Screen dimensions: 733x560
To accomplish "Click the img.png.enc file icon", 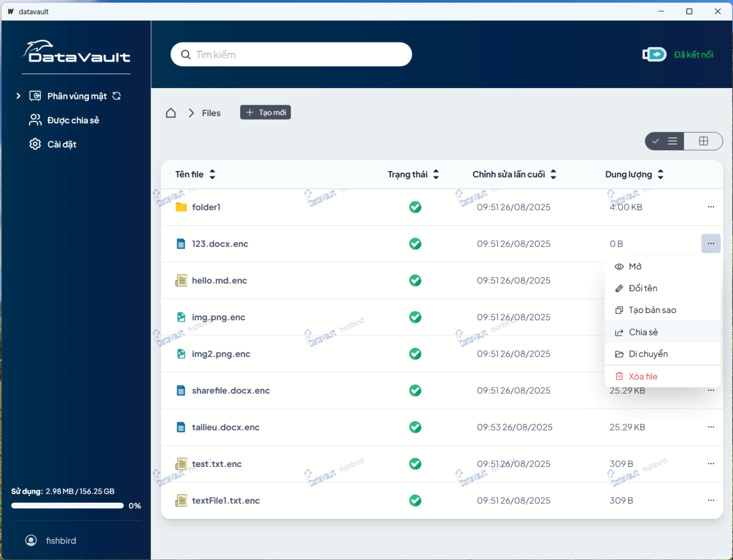I will click(181, 317).
